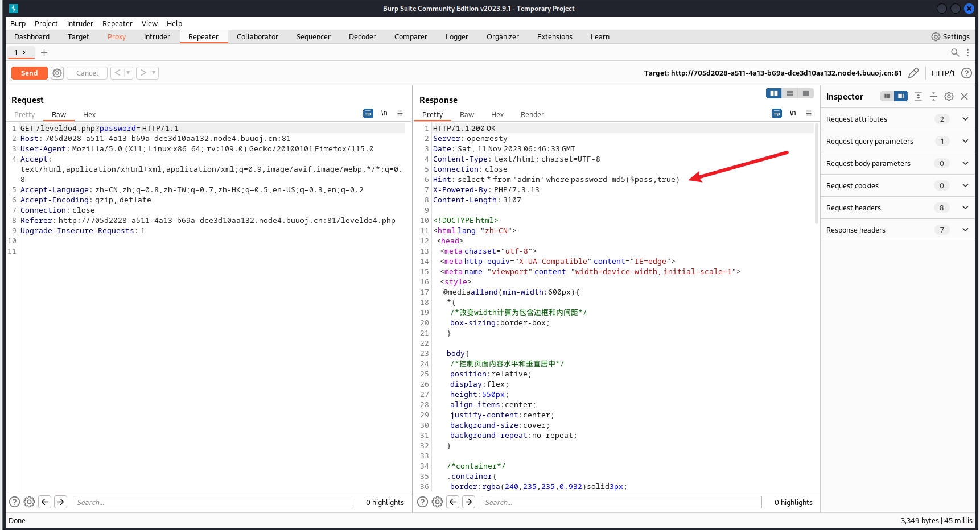980x530 pixels.
Task: Open the Burp menu
Action: [x=18, y=23]
